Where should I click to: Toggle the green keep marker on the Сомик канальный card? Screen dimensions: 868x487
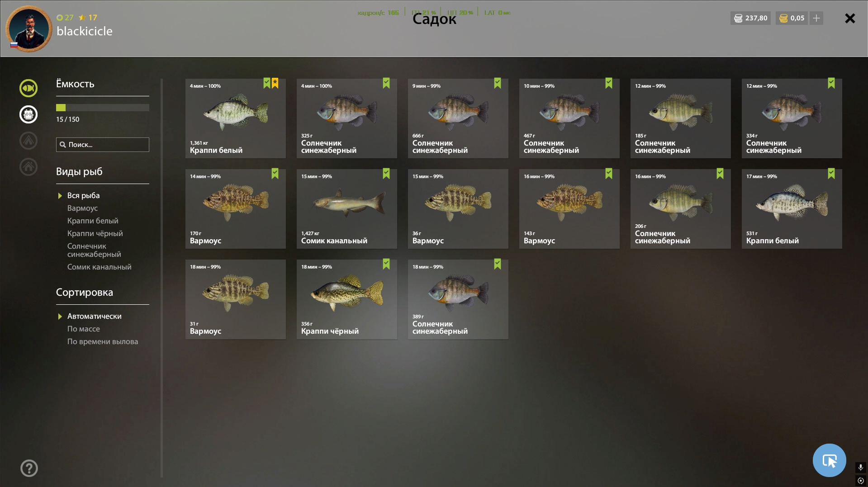386,174
